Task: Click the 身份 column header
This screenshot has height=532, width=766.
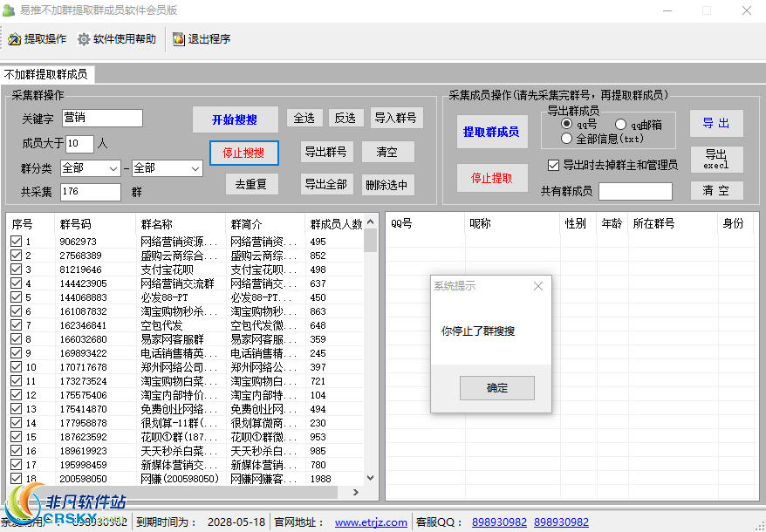Action: click(x=736, y=224)
